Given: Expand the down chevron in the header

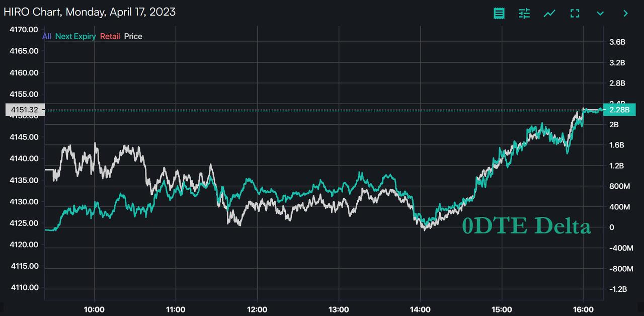Looking at the screenshot, I should click(x=600, y=13).
